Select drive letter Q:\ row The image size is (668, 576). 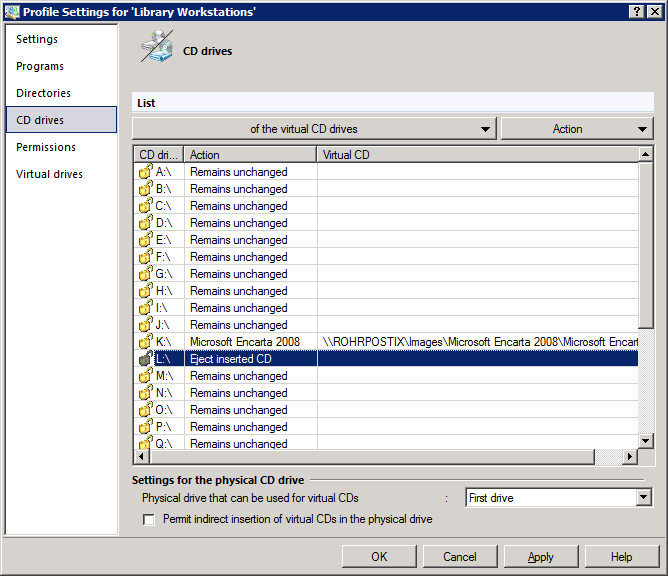(386, 443)
